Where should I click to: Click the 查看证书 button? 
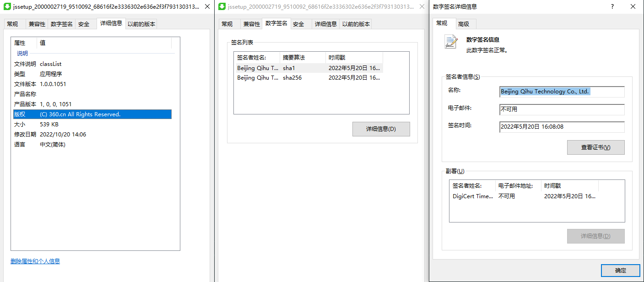tap(595, 147)
